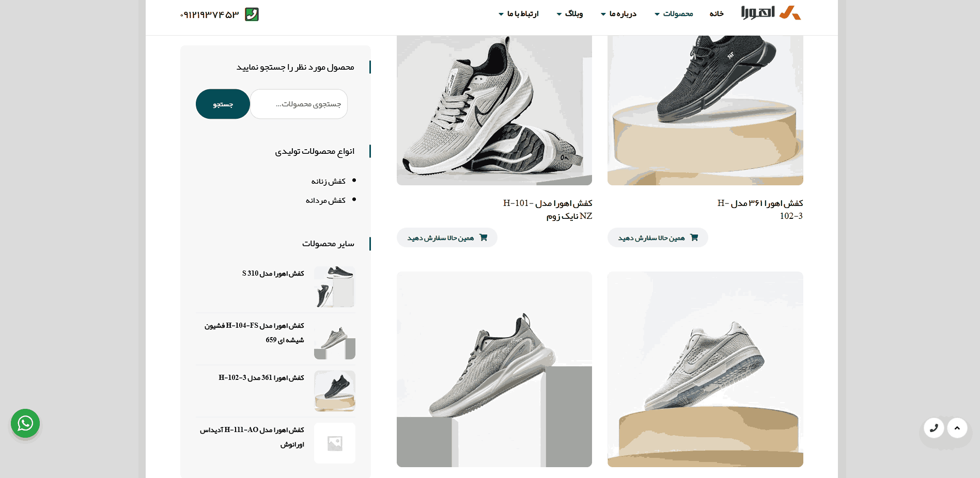Open کفش مردانه category link
The image size is (980, 478).
325,200
